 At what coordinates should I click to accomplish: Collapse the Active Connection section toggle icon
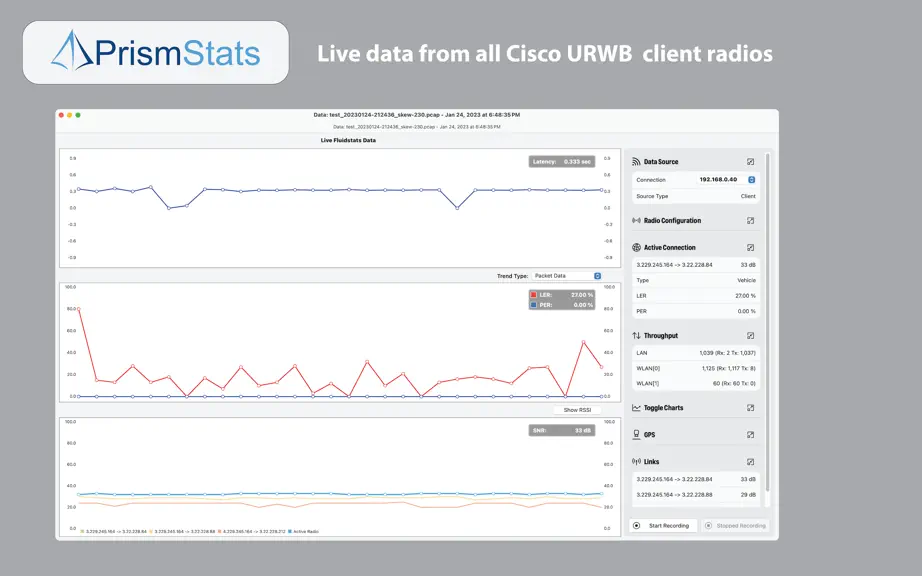[x=750, y=247]
